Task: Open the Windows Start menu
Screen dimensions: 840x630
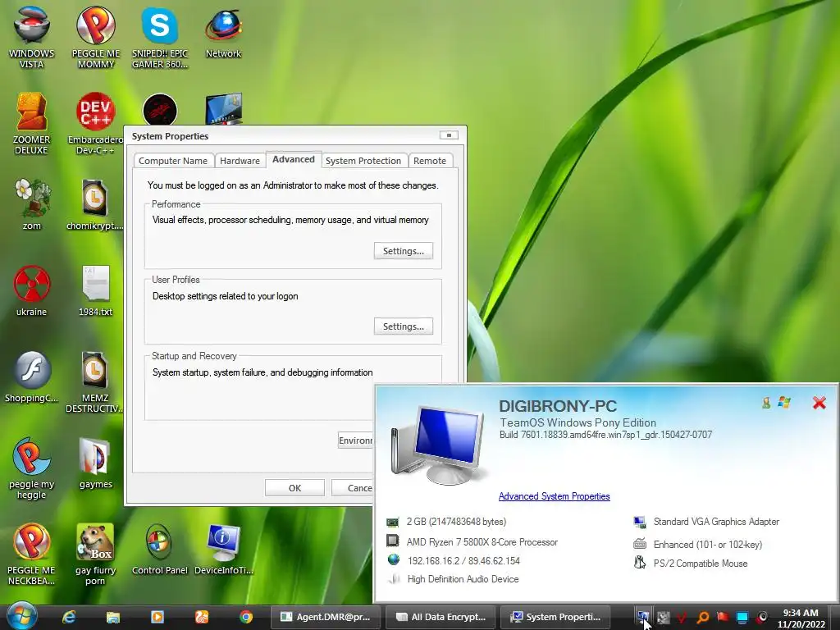Action: [22, 616]
